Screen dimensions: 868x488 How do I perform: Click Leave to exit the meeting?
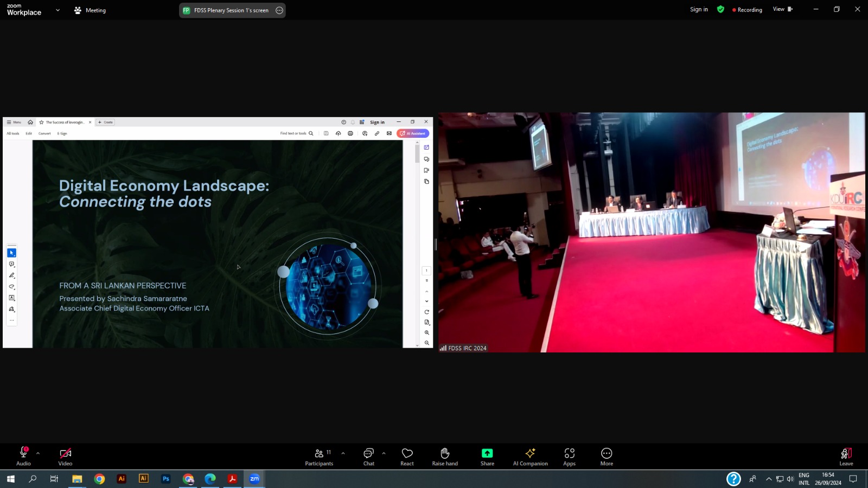[846, 456]
